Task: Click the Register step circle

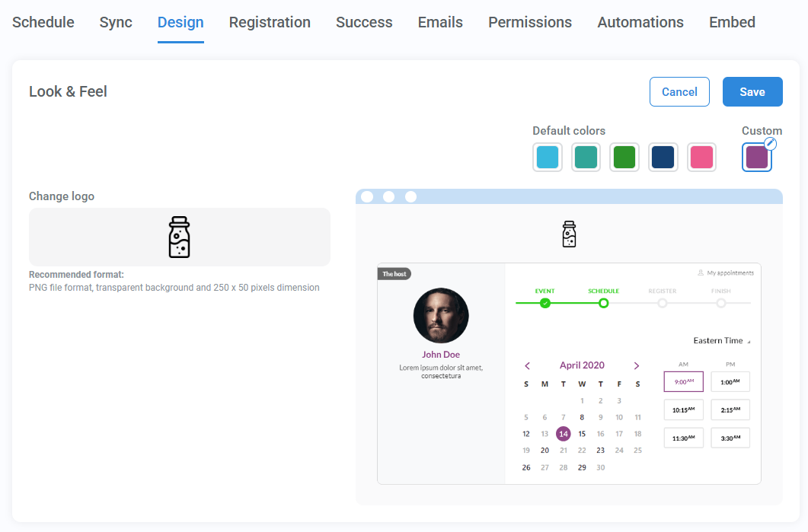Action: (x=663, y=302)
